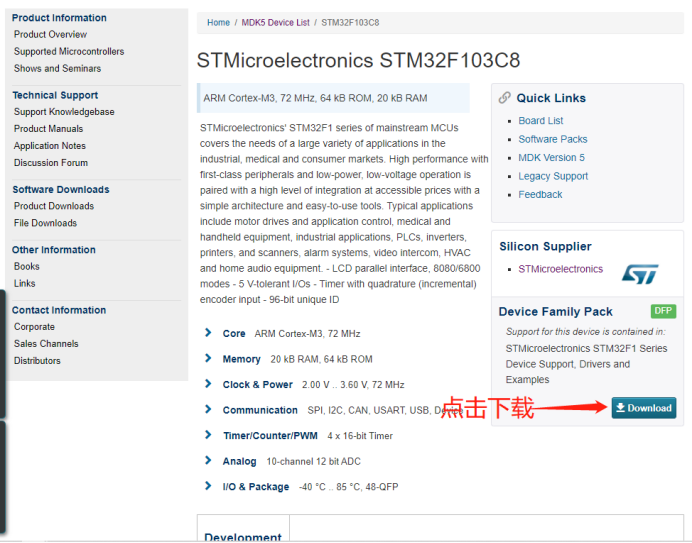
Task: Open Distributors sidebar item
Action: tap(38, 361)
